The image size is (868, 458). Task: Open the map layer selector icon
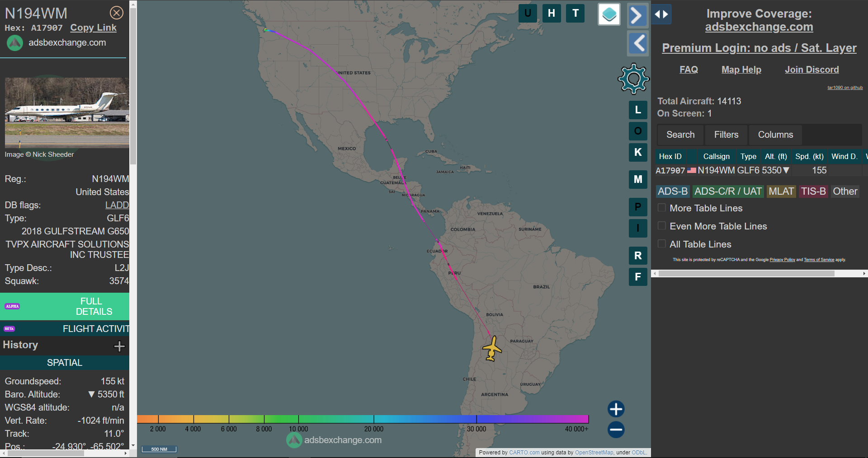[609, 14]
